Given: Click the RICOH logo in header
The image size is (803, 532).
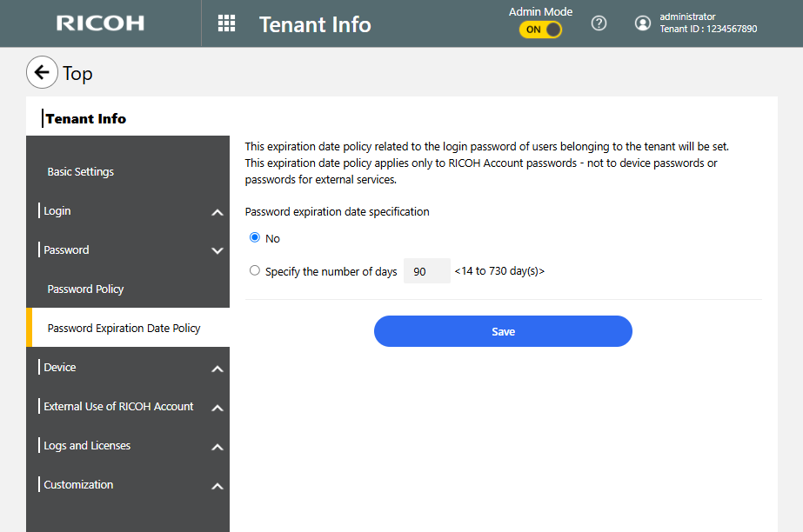Looking at the screenshot, I should click(100, 23).
